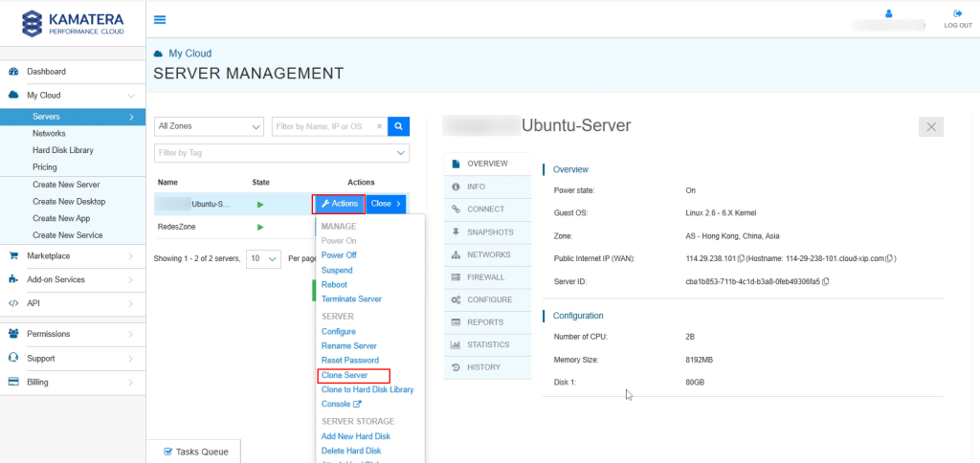Close the Ubuntu-Server details panel
This screenshot has height=463, width=980.
[x=931, y=127]
